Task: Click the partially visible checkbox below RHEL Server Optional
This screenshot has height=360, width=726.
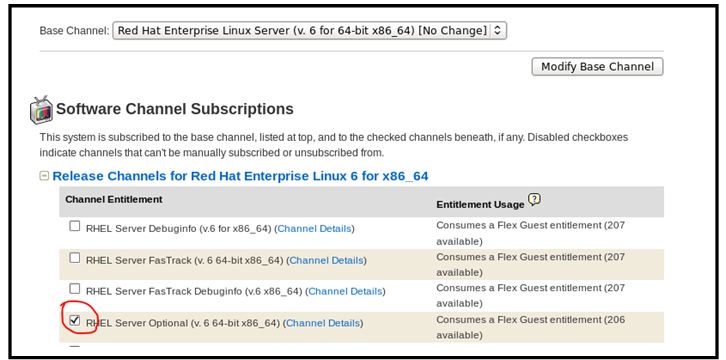Action: (x=75, y=346)
